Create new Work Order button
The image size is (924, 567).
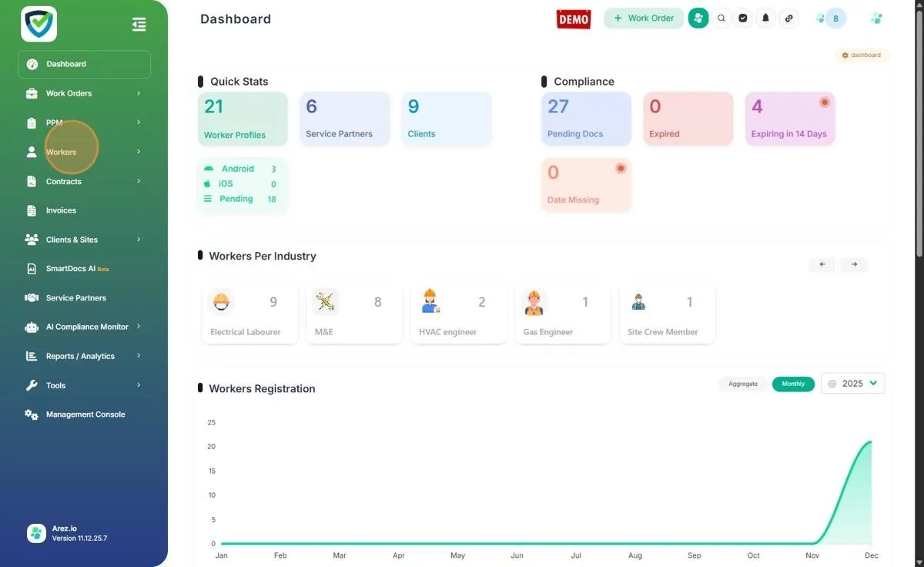tap(643, 18)
